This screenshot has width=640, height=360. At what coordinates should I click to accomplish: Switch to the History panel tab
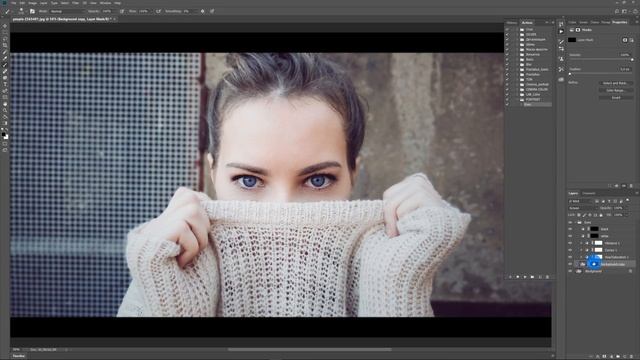511,23
